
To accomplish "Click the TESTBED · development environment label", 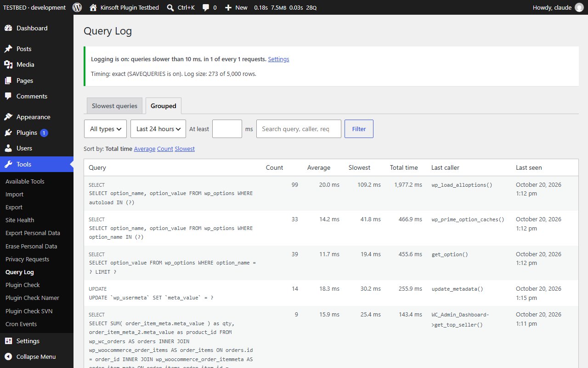I will 34,7.
